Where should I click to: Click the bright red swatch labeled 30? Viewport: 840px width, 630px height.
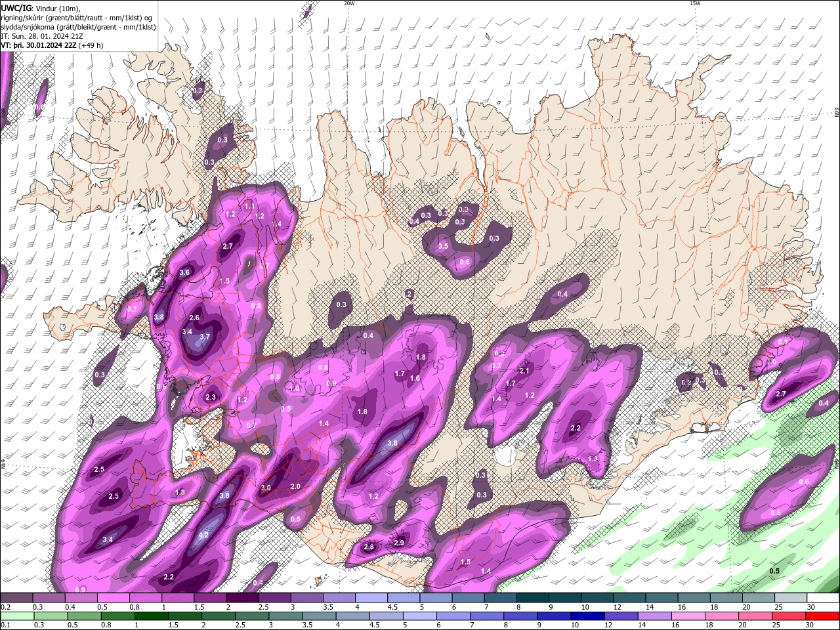tap(822, 616)
